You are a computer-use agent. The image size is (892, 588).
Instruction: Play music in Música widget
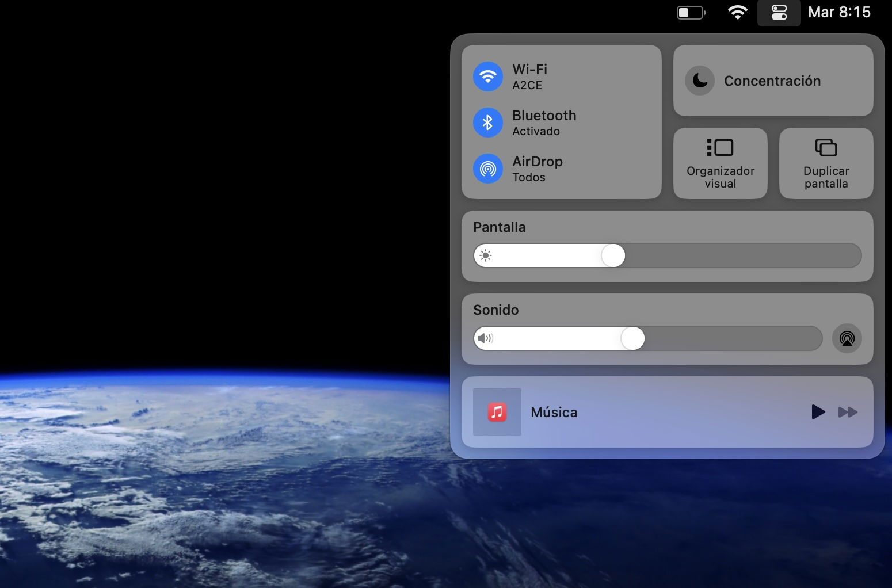[818, 412]
